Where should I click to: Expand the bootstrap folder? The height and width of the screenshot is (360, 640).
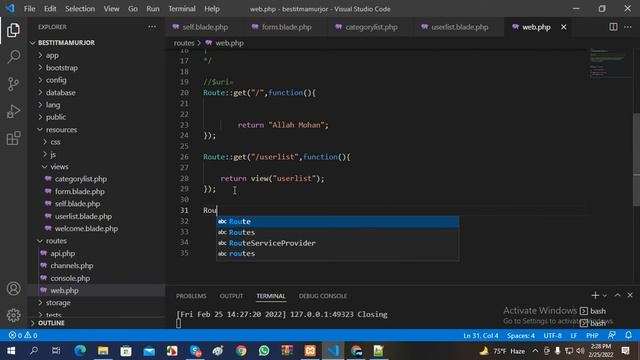(62, 68)
